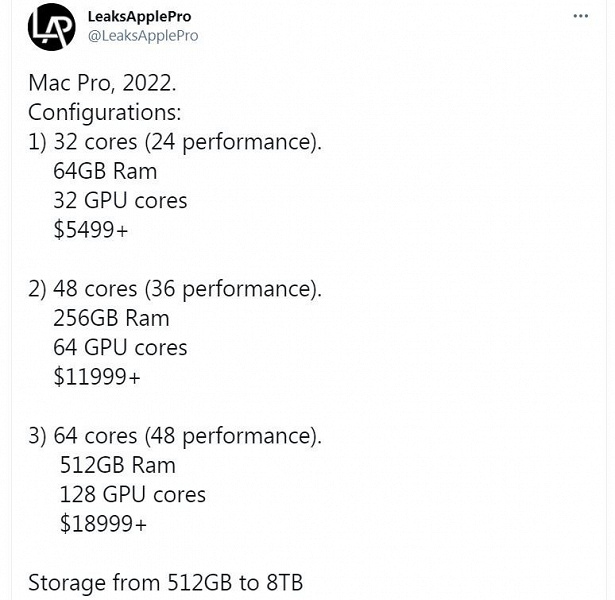The height and width of the screenshot is (600, 615).
Task: Click the "256GB Ram" text
Action: click(x=111, y=318)
